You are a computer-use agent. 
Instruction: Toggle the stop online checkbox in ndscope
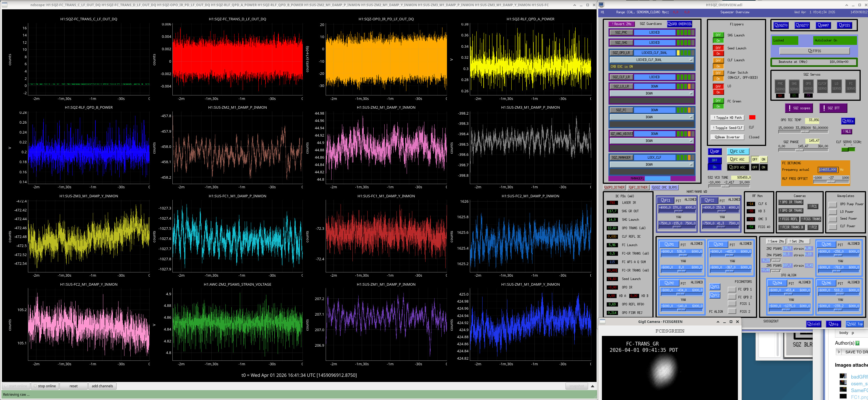pyautogui.click(x=35, y=386)
